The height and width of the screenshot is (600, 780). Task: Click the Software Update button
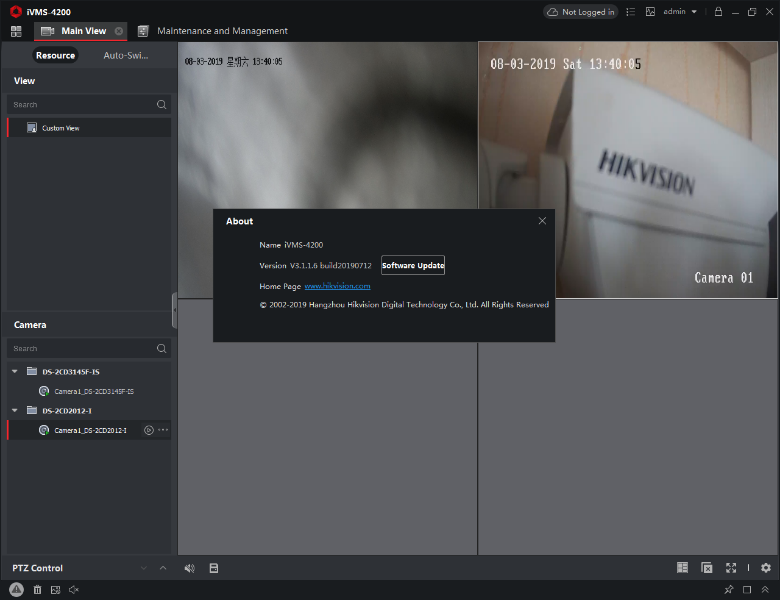413,265
